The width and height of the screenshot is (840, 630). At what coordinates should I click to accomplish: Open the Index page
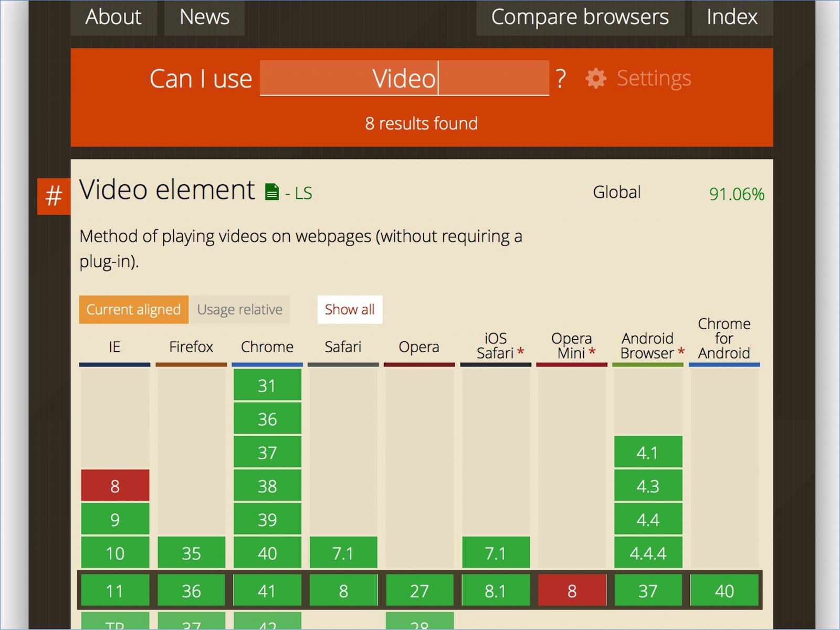[x=732, y=17]
